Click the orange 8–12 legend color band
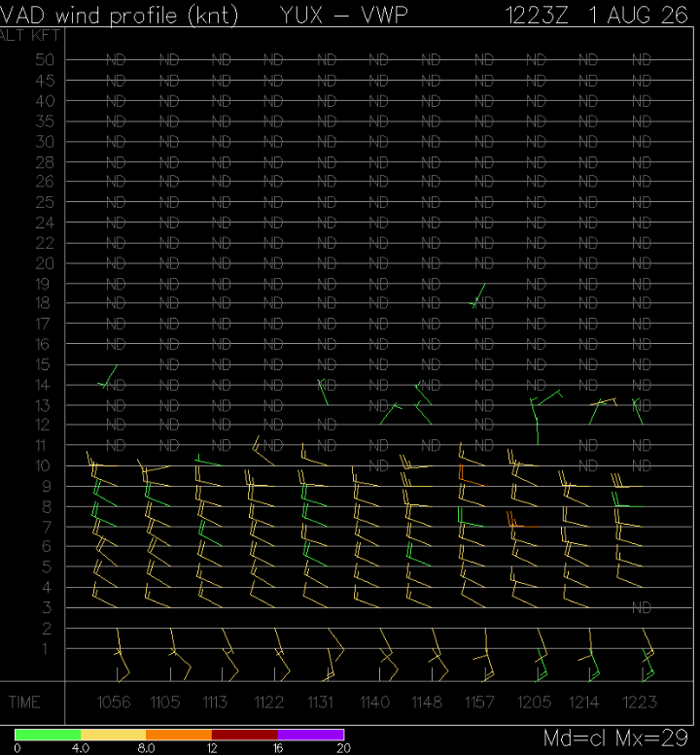 point(179,735)
